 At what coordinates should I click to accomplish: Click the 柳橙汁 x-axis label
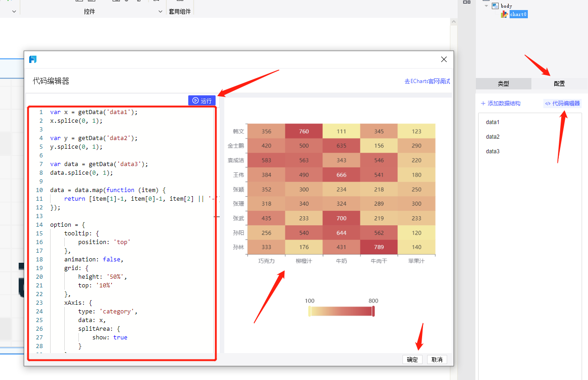coord(304,261)
